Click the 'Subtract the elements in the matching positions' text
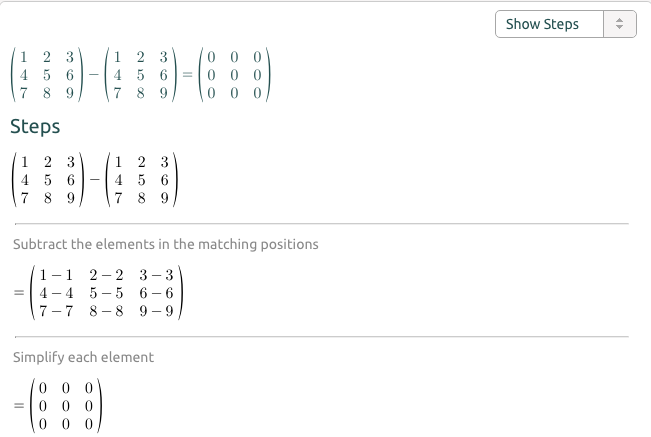The width and height of the screenshot is (651, 437). (166, 244)
